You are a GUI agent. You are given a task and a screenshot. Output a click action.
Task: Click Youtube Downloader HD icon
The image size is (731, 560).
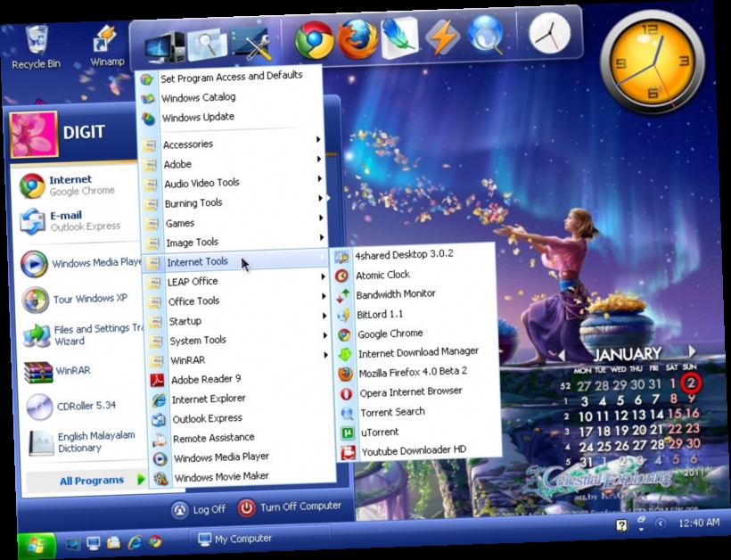pyautogui.click(x=349, y=453)
